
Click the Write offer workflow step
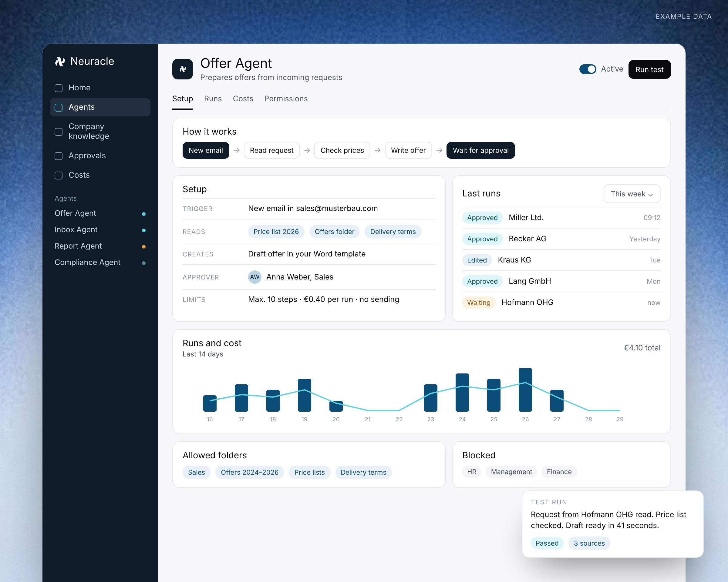point(408,150)
